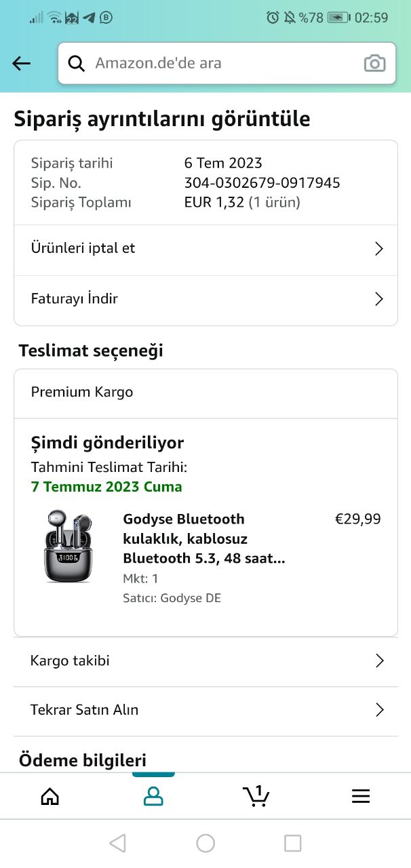Tap the back arrow icon
Image resolution: width=411 pixels, height=868 pixels.
tap(22, 64)
